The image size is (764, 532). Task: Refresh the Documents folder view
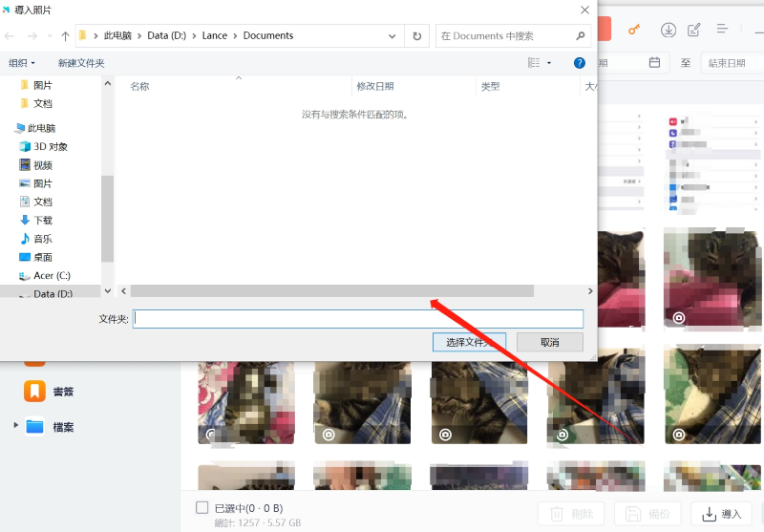[417, 36]
